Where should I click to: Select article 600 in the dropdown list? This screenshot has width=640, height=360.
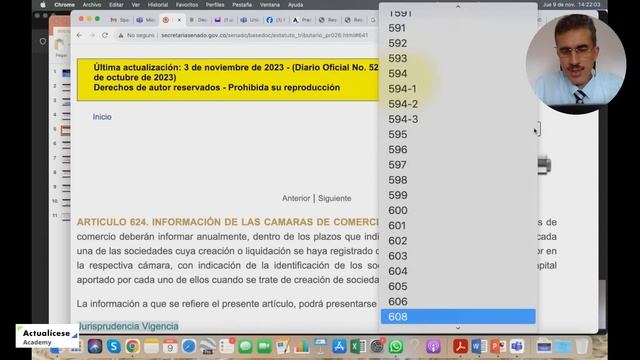(x=458, y=210)
